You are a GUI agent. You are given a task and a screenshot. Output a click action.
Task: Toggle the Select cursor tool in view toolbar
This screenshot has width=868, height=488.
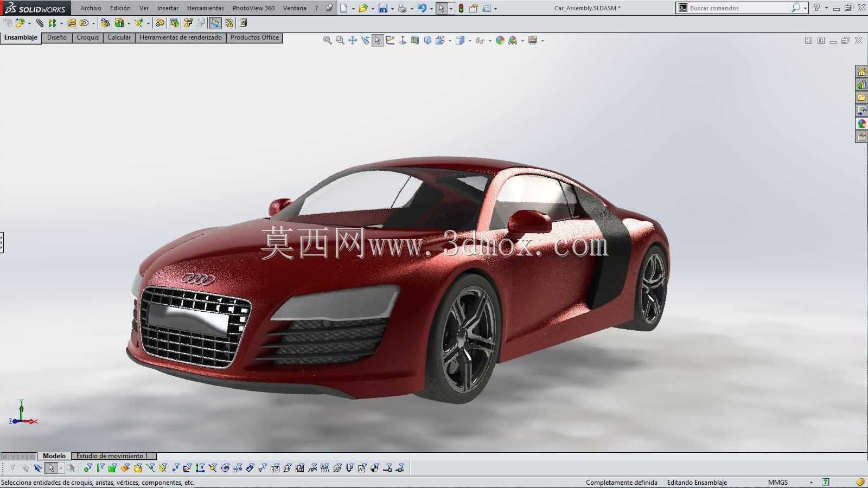click(377, 40)
